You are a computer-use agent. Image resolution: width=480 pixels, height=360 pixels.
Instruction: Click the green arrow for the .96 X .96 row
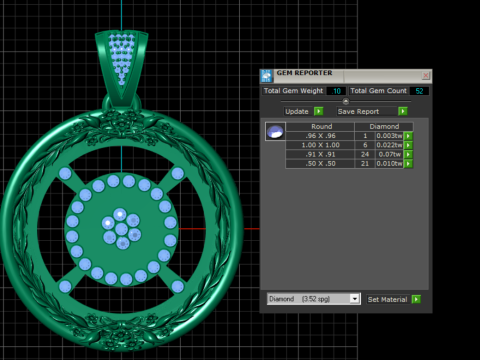(408, 136)
